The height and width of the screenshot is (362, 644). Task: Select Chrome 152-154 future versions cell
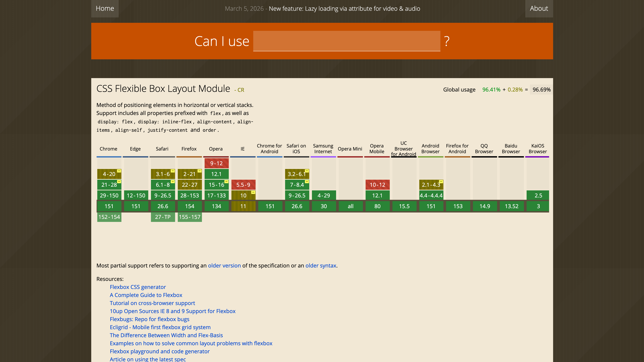pos(109,217)
